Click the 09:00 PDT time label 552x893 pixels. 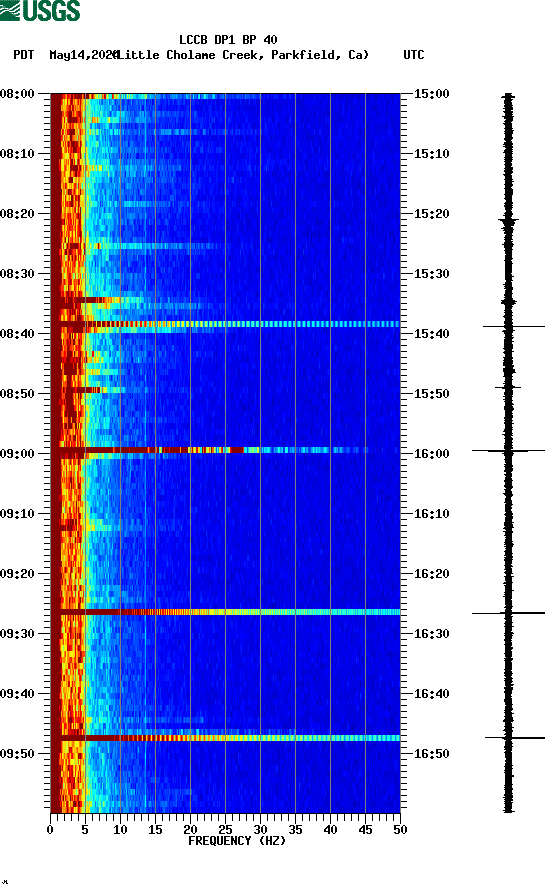(18, 454)
